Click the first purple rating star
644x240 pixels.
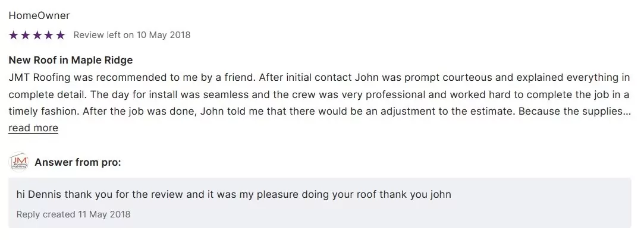tap(14, 35)
